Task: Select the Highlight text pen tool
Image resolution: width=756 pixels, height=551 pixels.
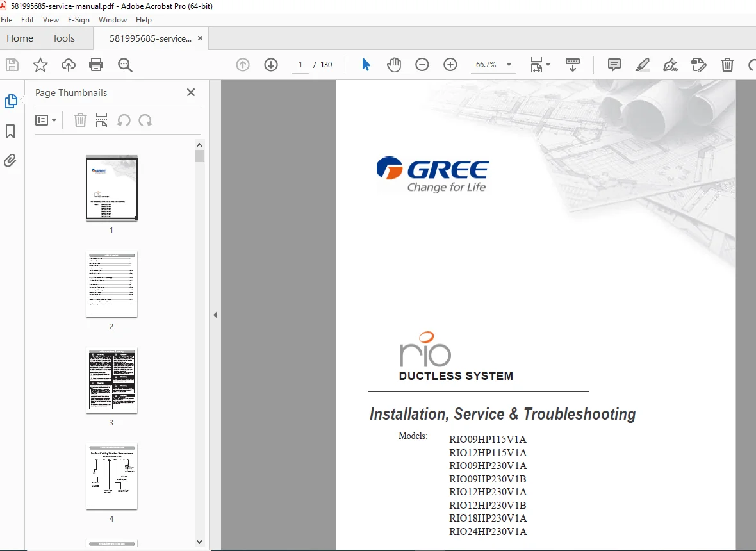Action: click(x=642, y=65)
